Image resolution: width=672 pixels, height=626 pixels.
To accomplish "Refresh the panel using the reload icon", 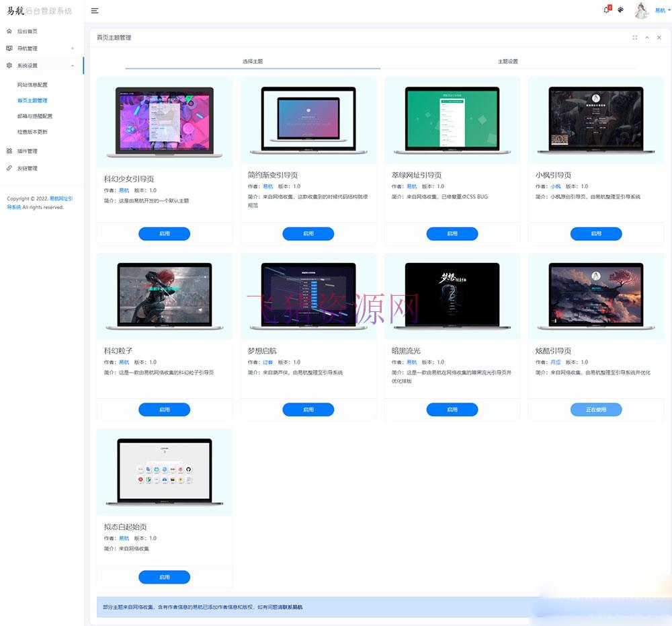I will 647,38.
